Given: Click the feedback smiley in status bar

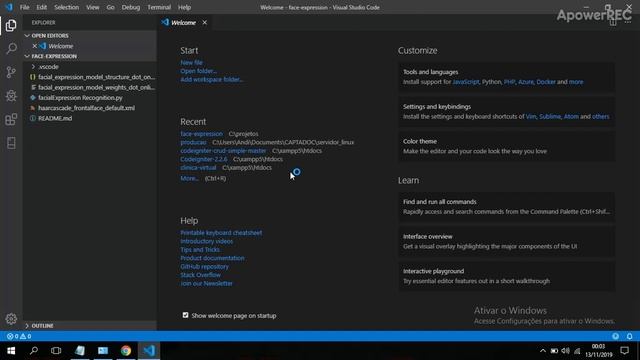Looking at the screenshot, I should [615, 336].
